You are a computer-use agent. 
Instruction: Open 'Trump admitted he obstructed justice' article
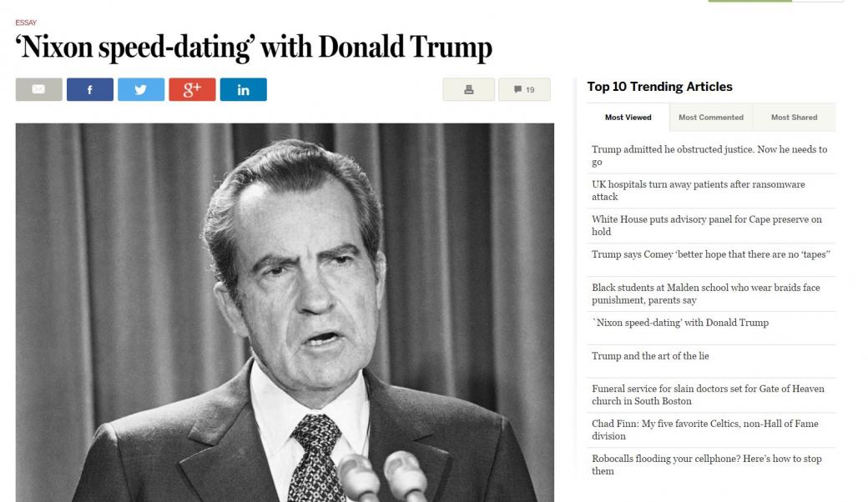coord(708,154)
